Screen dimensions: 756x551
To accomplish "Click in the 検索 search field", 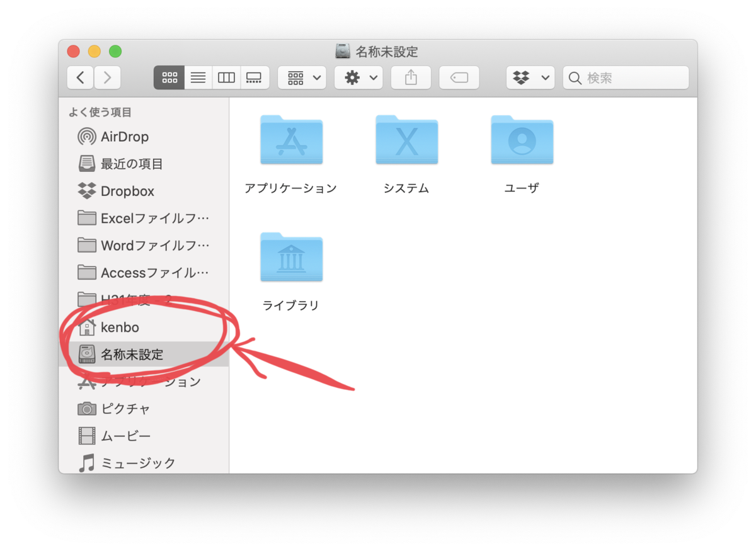I will [x=626, y=77].
